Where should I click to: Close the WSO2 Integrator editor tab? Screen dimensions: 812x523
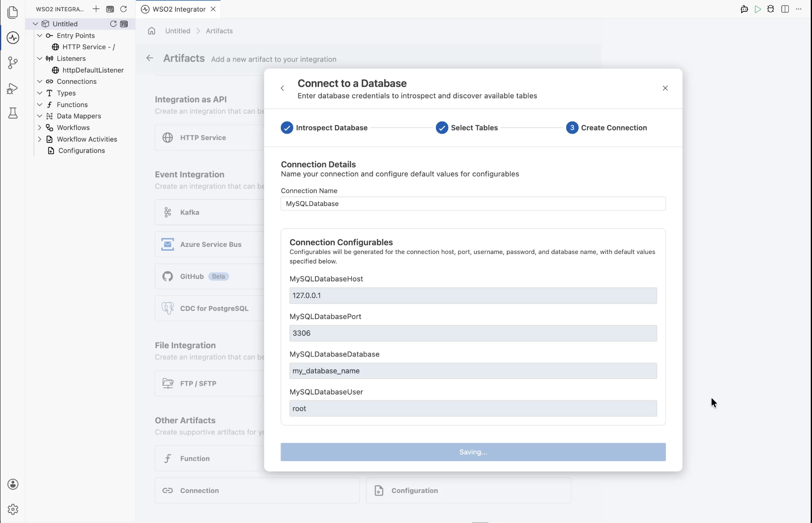[x=213, y=9]
